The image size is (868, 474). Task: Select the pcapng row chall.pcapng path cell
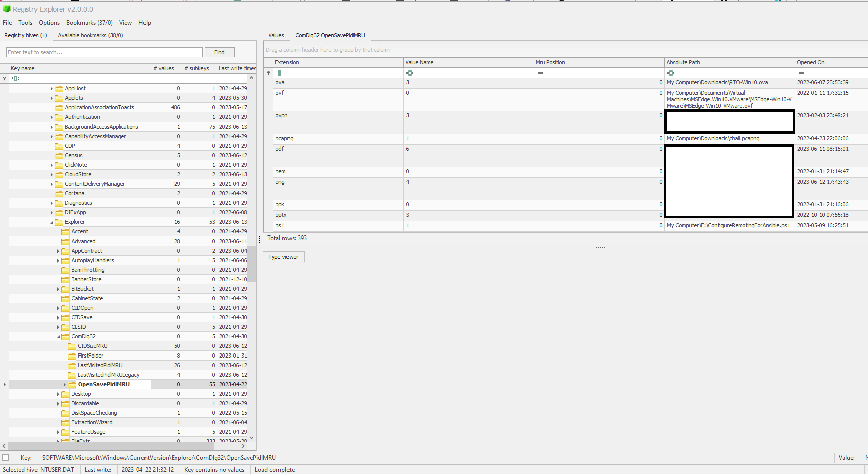point(730,138)
